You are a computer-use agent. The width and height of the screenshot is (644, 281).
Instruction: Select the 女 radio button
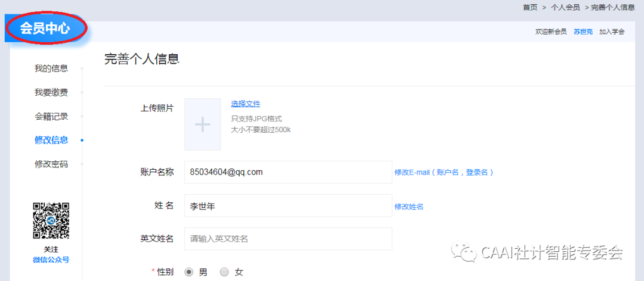(224, 272)
